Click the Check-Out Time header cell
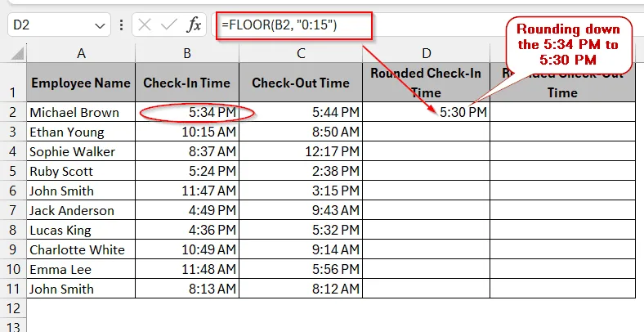Image resolution: width=644 pixels, height=332 pixels. [301, 82]
